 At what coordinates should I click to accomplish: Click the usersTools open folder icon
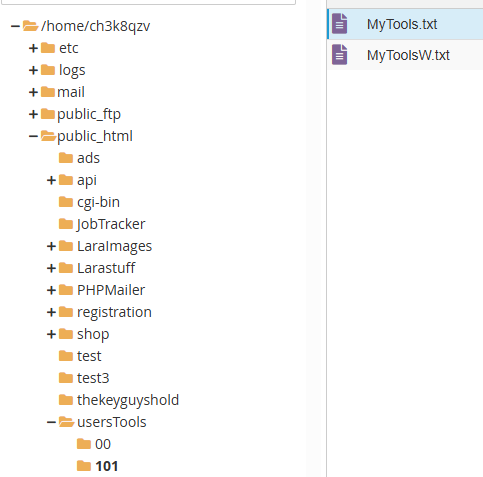click(x=66, y=422)
